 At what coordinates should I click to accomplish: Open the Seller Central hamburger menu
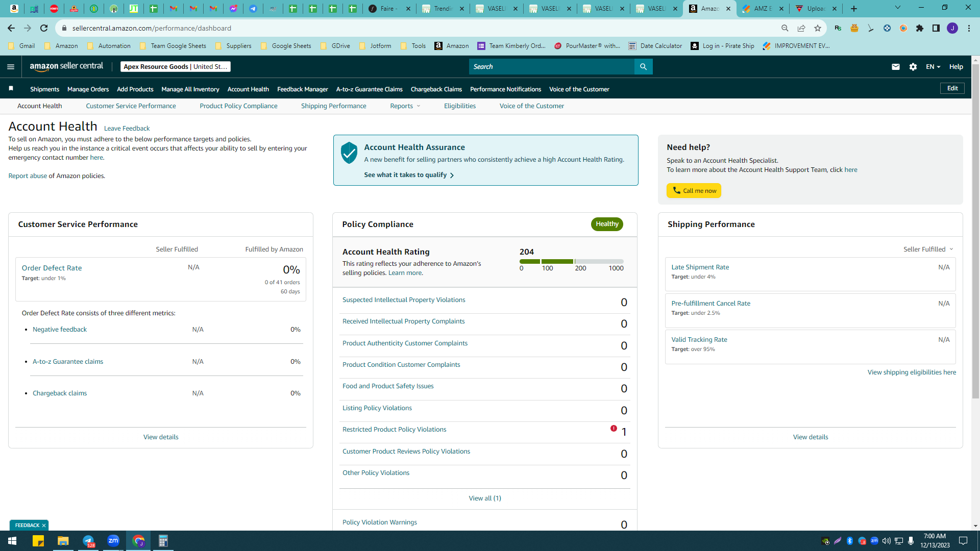coord(11,67)
